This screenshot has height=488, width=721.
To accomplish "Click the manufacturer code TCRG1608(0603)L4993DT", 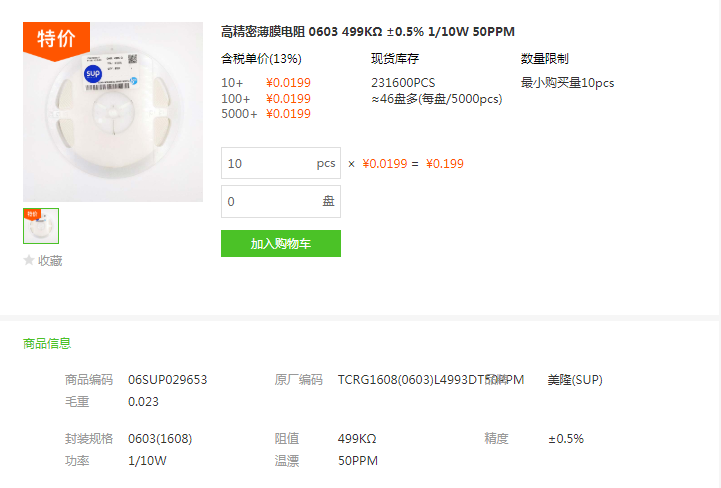I will click(413, 379).
